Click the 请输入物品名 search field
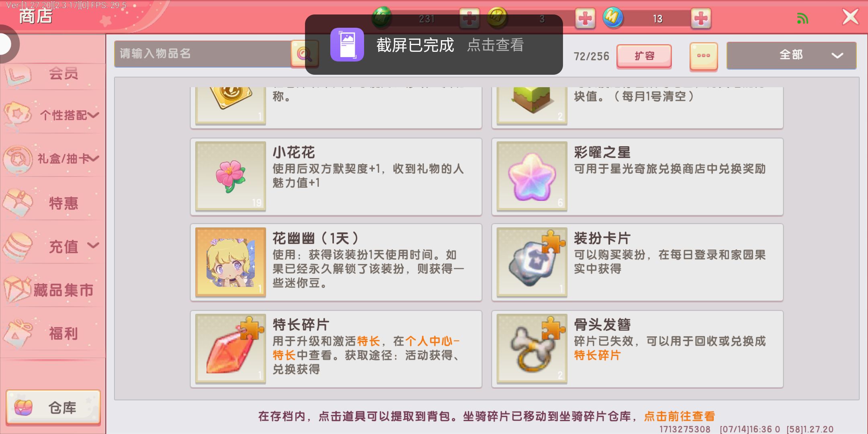 (203, 54)
